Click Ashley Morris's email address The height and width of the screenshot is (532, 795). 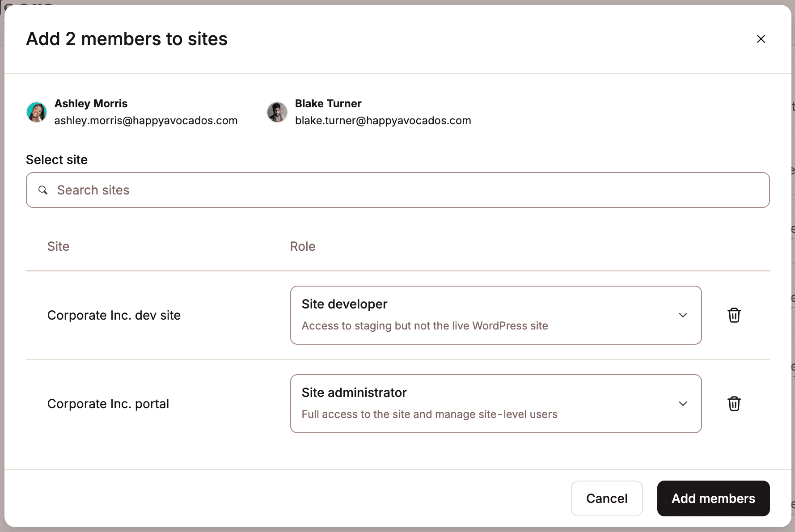pyautogui.click(x=146, y=120)
